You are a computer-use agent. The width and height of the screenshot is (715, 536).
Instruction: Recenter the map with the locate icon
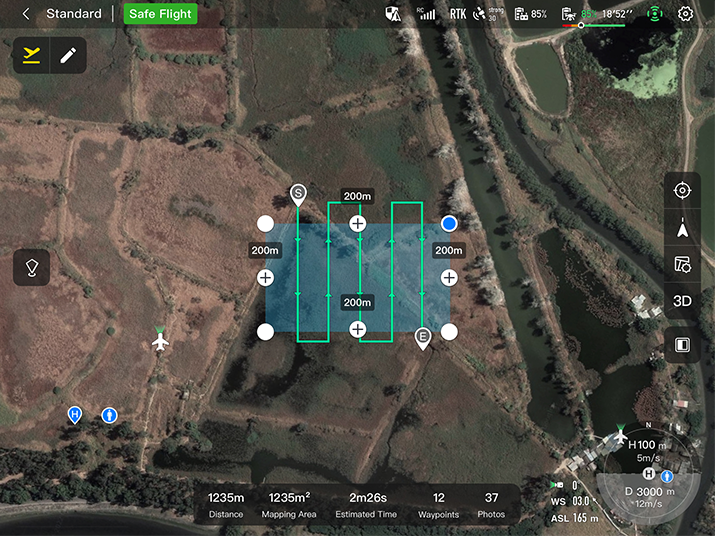(x=682, y=191)
